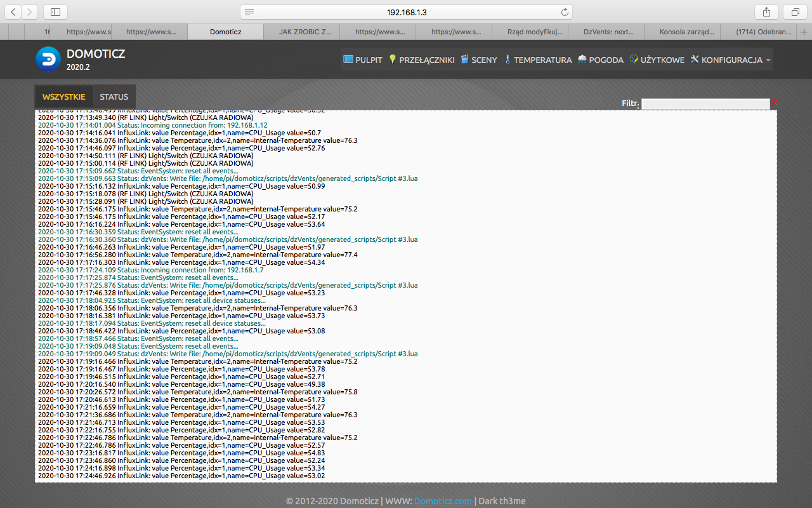Image resolution: width=812 pixels, height=508 pixels.
Task: Click the address bar showing 192.168.1.3
Action: (406, 12)
